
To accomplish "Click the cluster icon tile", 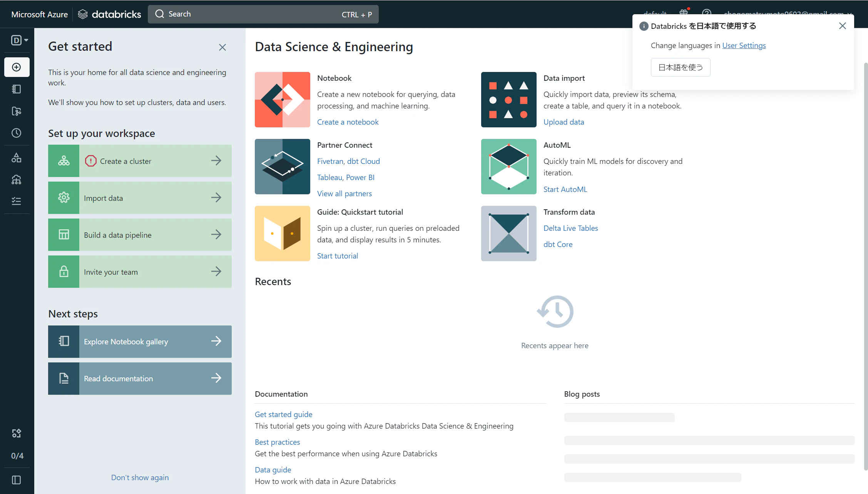I will click(64, 161).
